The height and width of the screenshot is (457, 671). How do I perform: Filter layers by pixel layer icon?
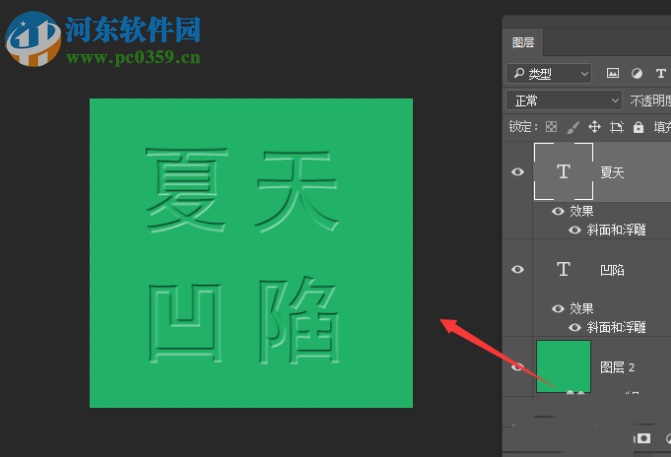point(613,74)
